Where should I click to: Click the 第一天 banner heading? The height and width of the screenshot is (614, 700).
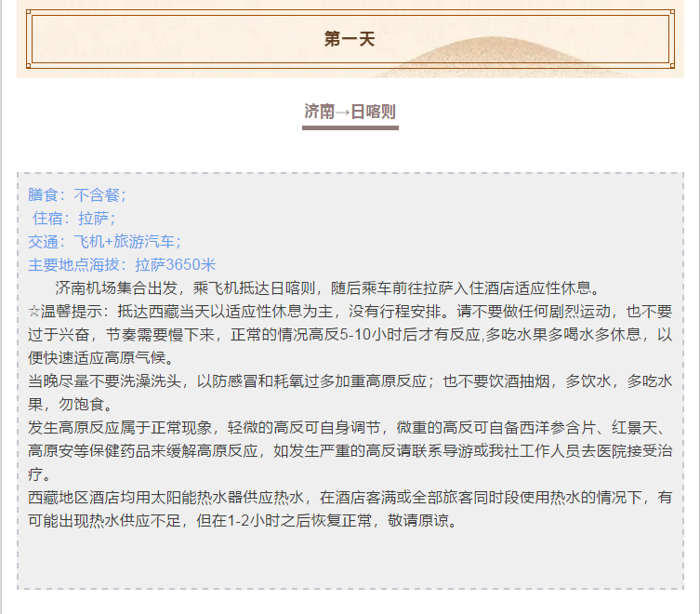point(350,39)
